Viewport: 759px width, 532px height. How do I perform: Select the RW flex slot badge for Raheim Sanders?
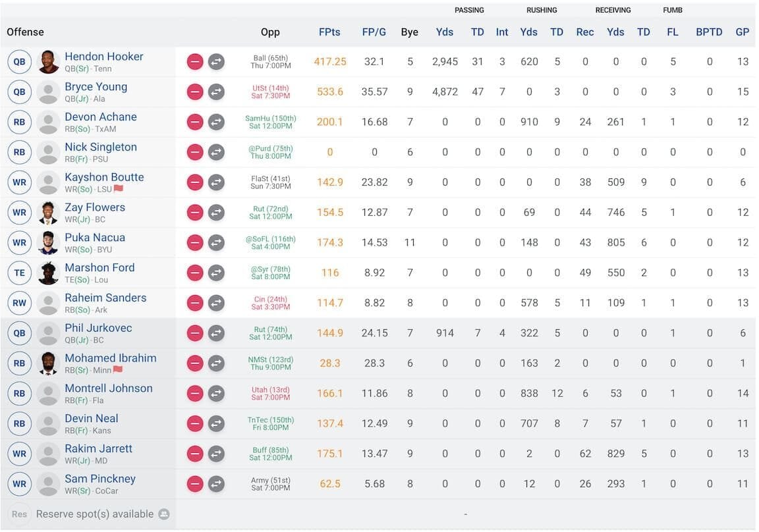point(19,304)
